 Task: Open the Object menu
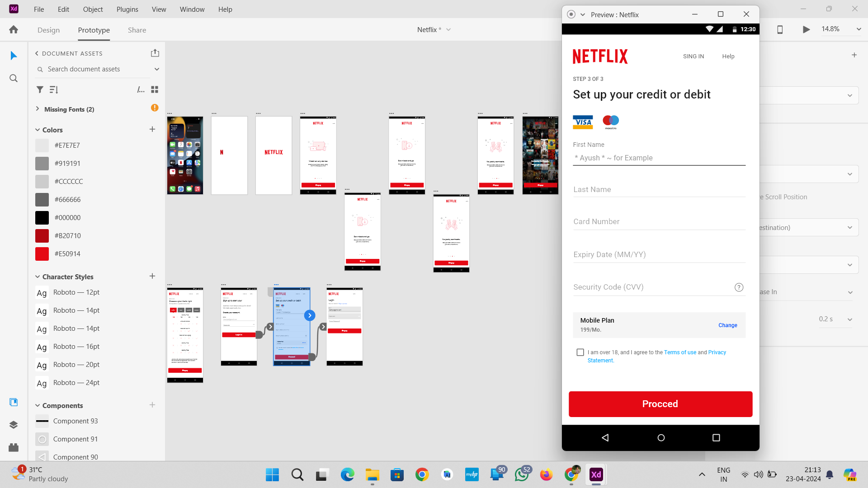pos(93,9)
